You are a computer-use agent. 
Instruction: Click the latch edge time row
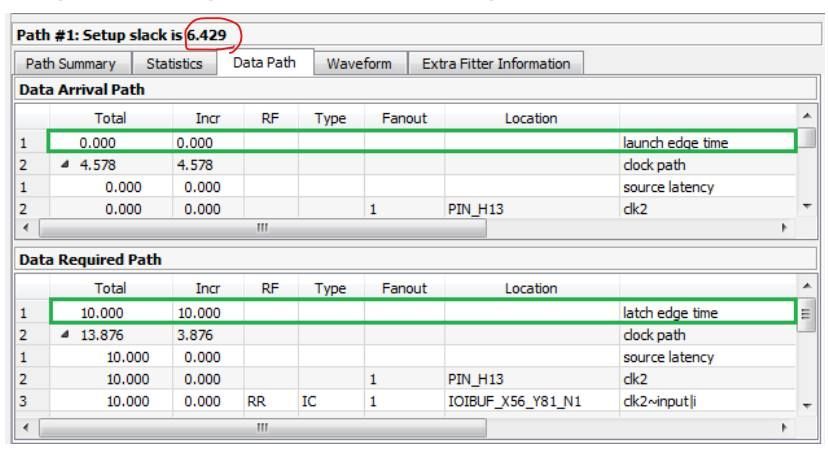pos(422,312)
